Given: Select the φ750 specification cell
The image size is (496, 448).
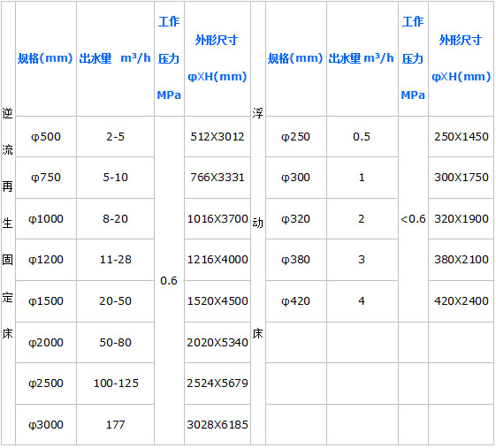Looking at the screenshot, I should (x=46, y=178).
